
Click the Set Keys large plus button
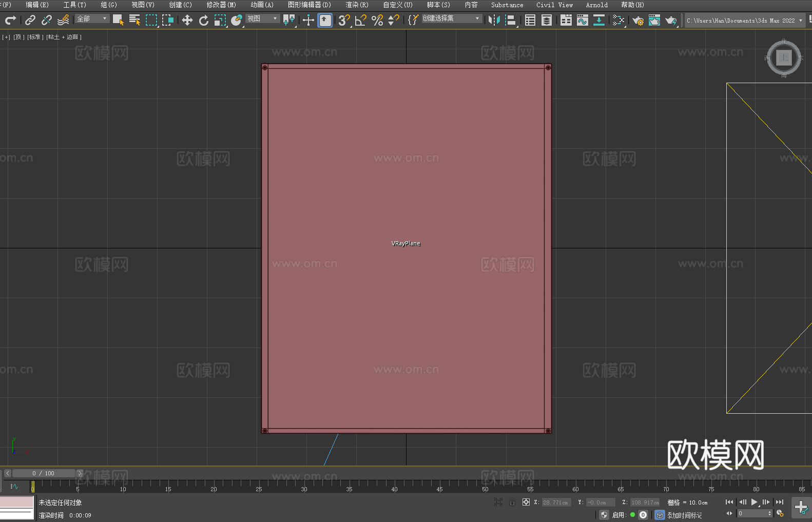tap(801, 508)
